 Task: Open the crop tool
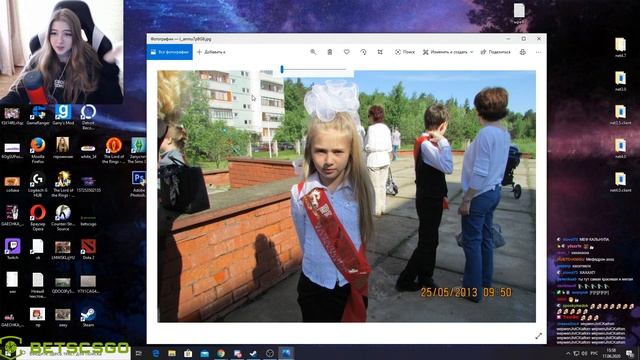(380, 52)
